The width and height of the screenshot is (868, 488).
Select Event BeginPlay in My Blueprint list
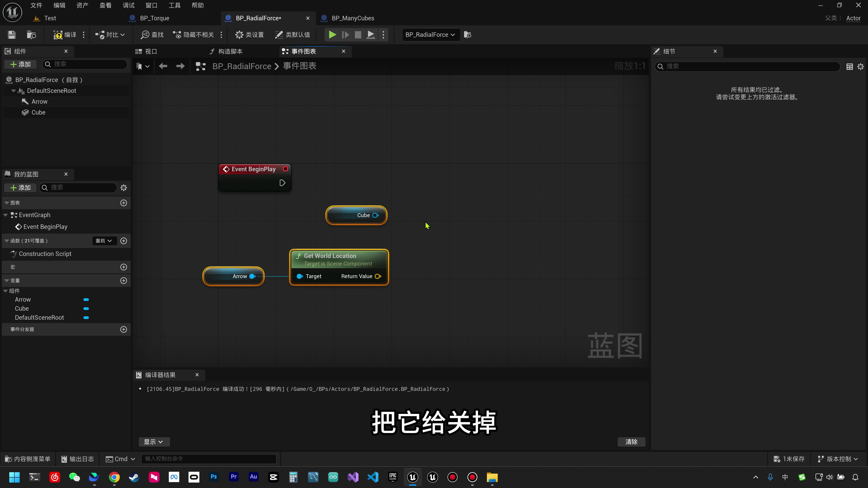click(45, 227)
